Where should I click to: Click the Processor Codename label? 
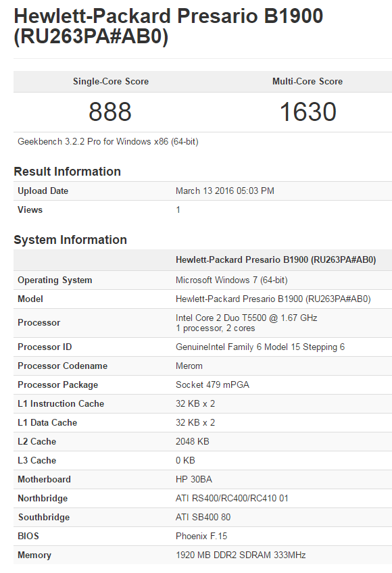(x=63, y=366)
